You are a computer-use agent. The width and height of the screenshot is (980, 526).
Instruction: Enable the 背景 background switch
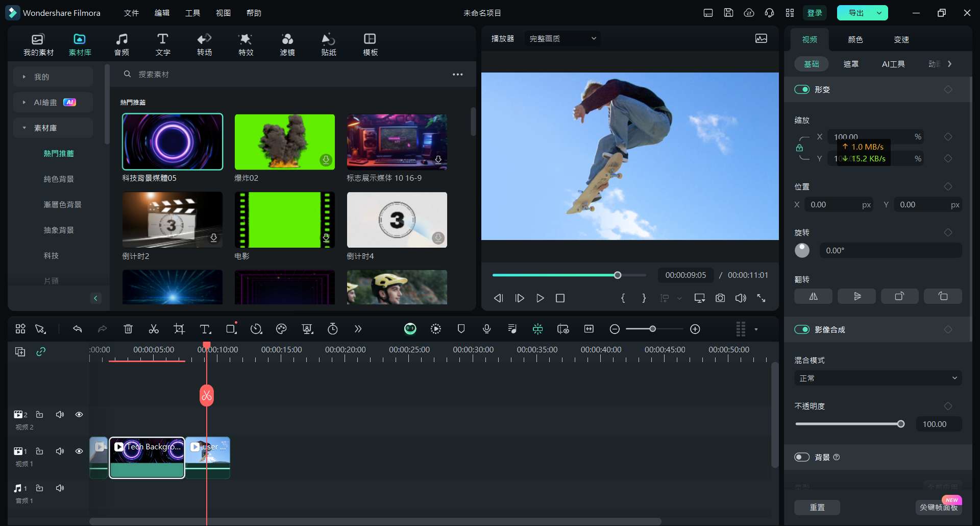tap(802, 458)
